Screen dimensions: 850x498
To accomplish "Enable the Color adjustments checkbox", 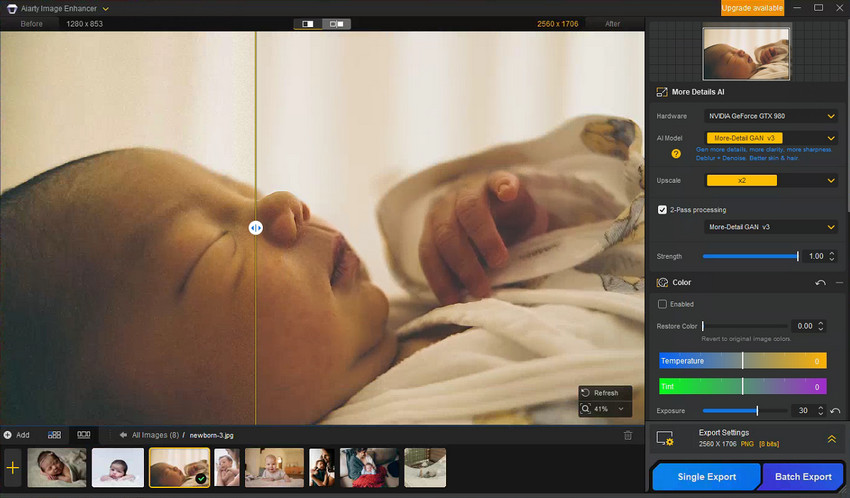I will [x=662, y=304].
